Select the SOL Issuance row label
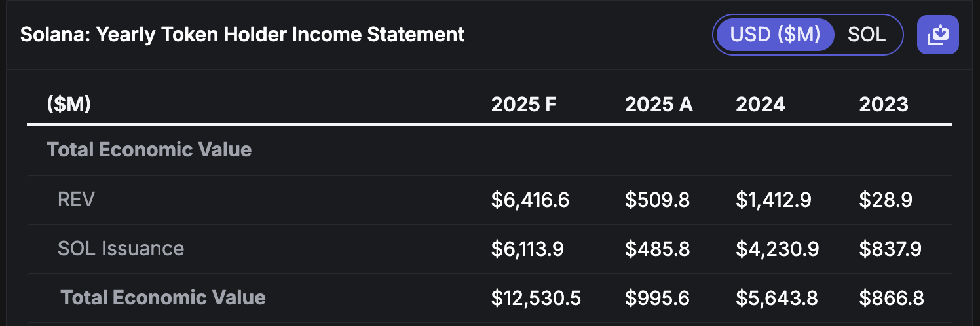980x326 pixels. coord(121,249)
